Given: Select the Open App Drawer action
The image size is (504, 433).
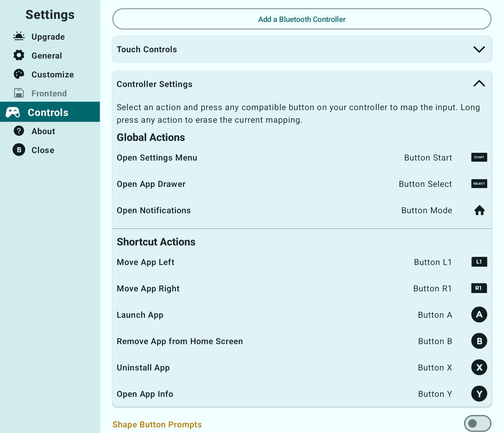Looking at the screenshot, I should pyautogui.click(x=302, y=184).
